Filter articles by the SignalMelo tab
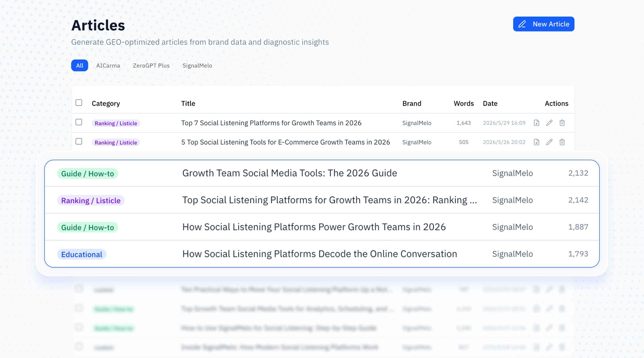The height and width of the screenshot is (358, 644). click(197, 66)
